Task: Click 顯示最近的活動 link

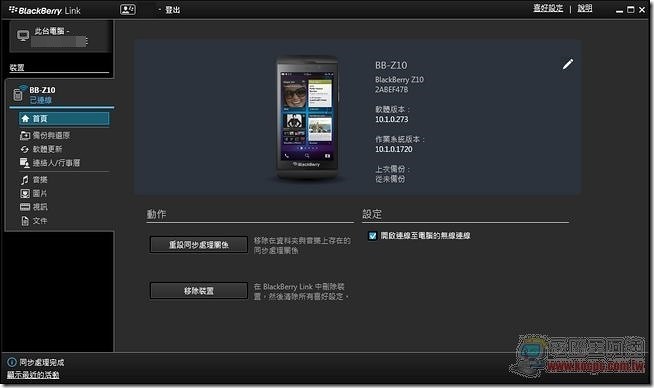Action: 33,375
